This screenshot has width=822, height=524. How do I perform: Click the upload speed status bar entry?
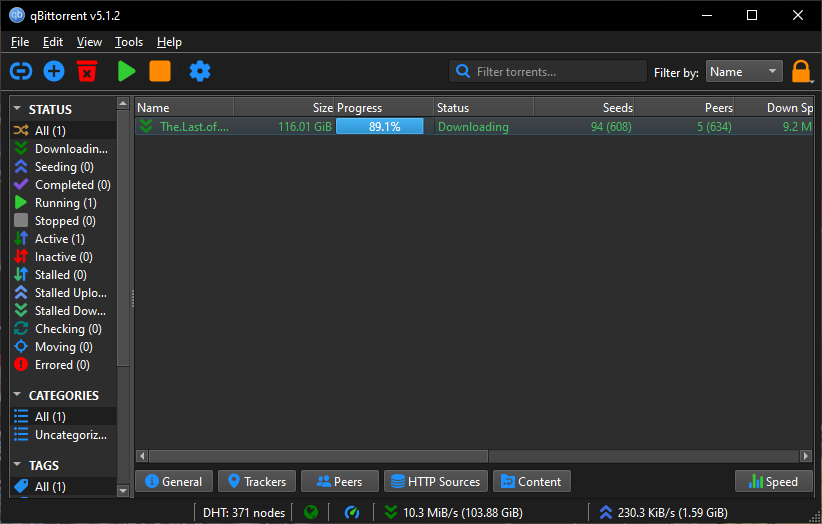[x=663, y=512]
